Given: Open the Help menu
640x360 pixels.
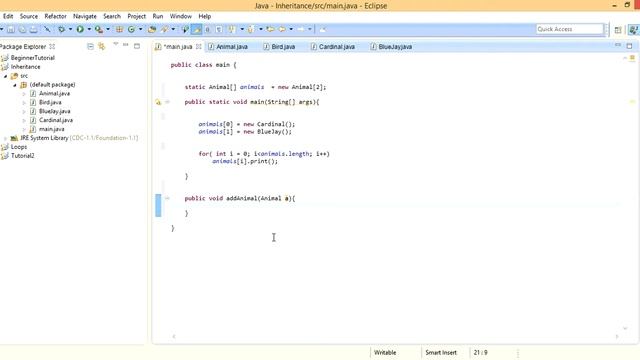Looking at the screenshot, I should (x=204, y=16).
